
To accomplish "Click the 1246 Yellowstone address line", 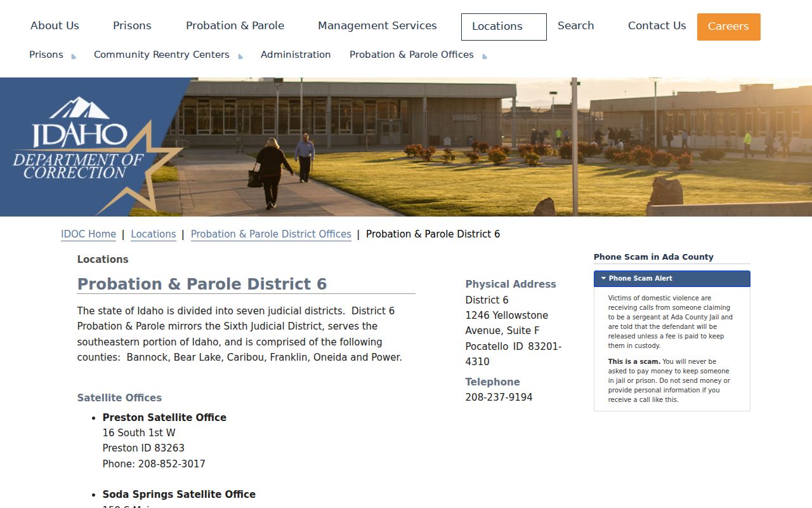I will tap(507, 323).
